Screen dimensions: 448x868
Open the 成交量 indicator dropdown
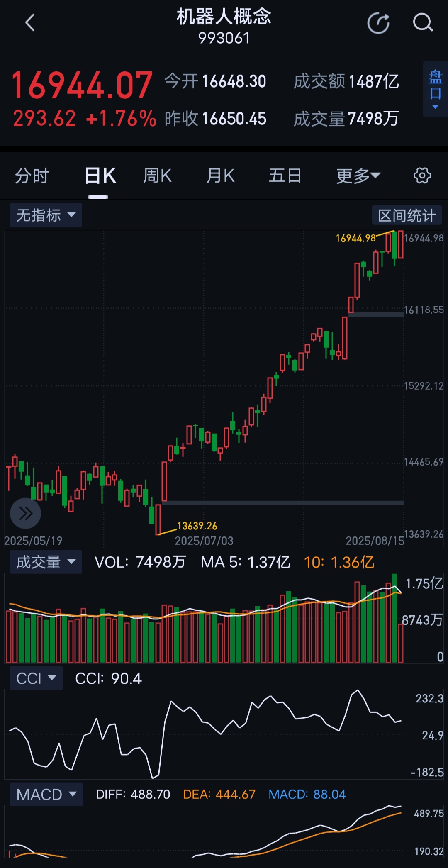click(46, 562)
